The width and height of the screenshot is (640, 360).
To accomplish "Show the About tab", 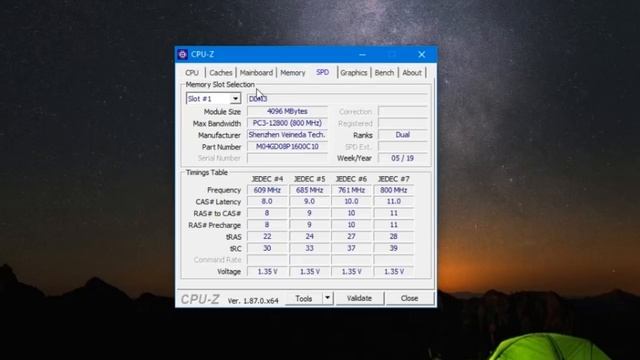I will click(412, 73).
